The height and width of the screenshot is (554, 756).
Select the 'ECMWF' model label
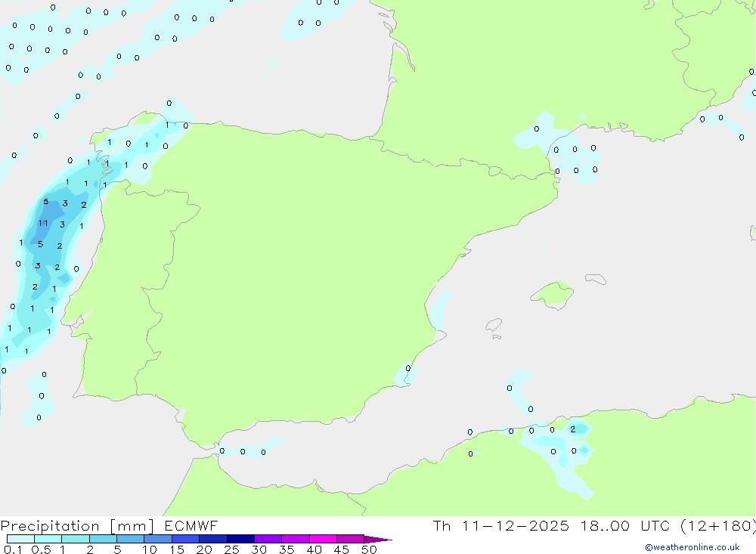coord(191,525)
